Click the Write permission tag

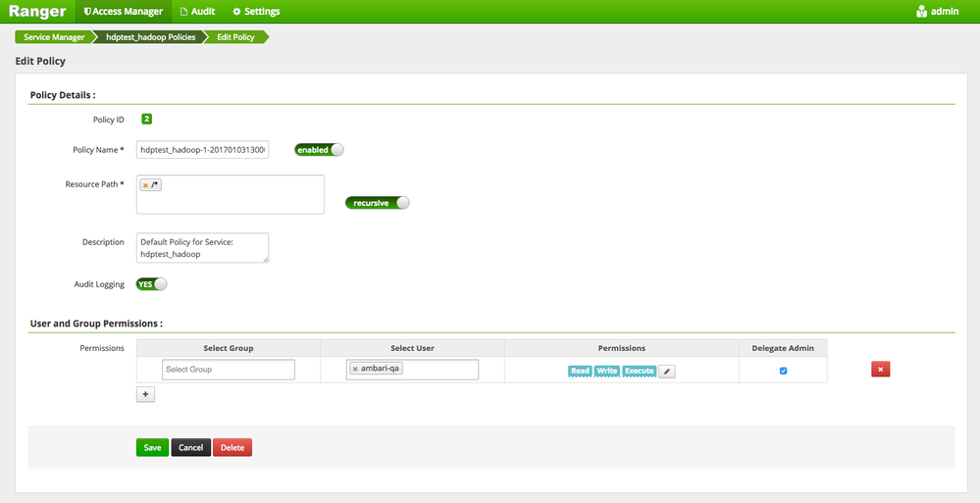(x=607, y=371)
